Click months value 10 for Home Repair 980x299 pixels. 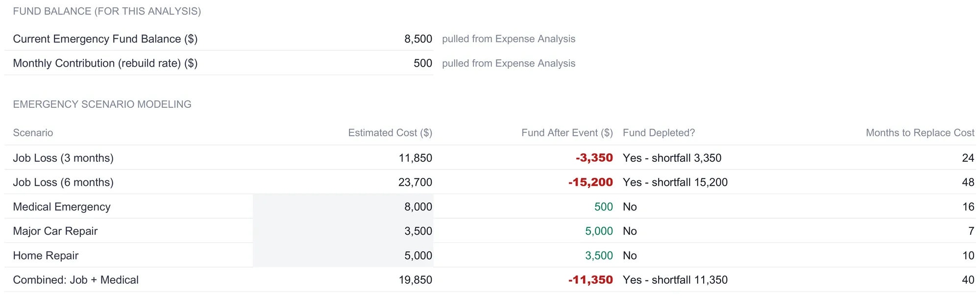[x=968, y=255]
